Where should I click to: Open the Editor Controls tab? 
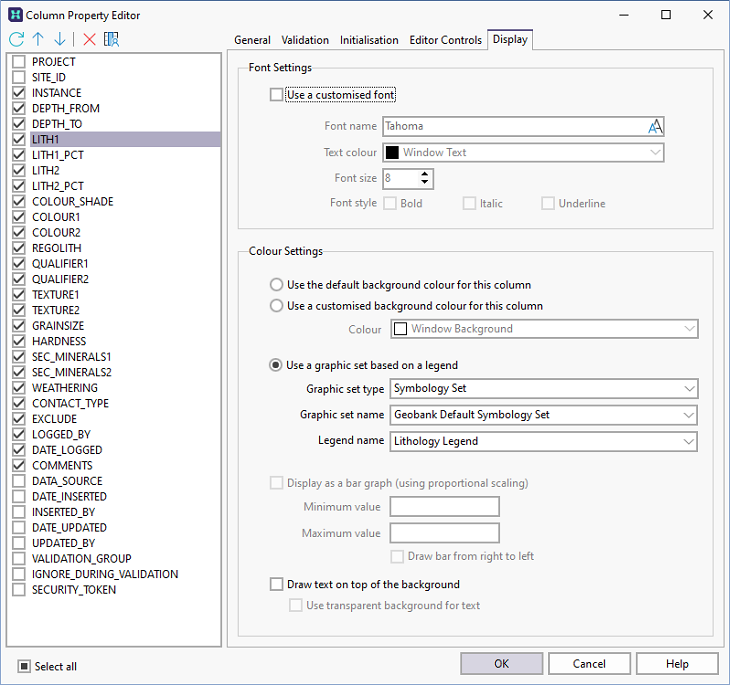(445, 40)
